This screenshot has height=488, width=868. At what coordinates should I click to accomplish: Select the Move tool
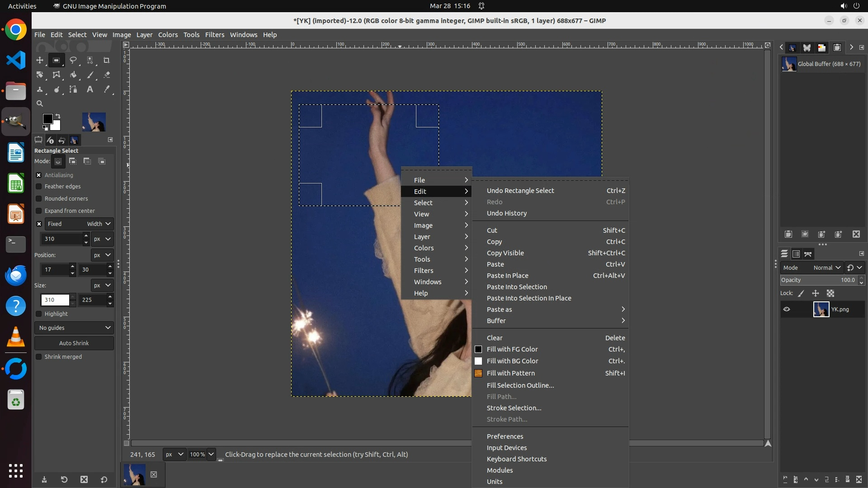[40, 60]
